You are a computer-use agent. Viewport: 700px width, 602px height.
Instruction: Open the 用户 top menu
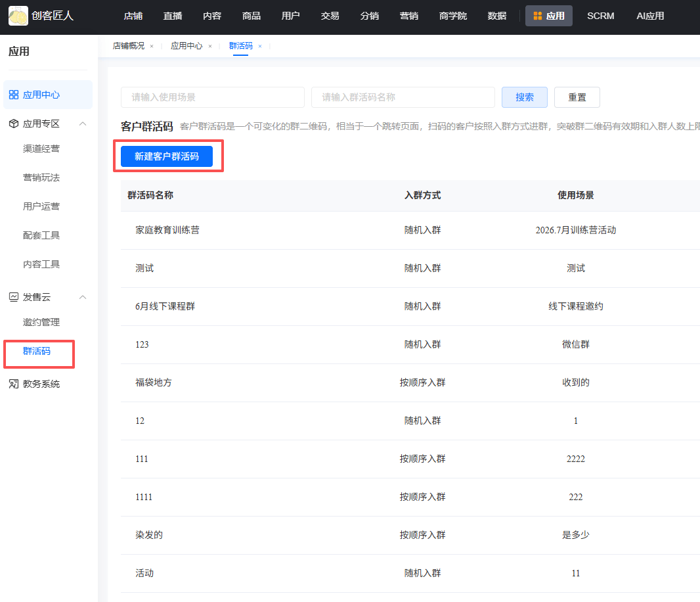pyautogui.click(x=291, y=16)
